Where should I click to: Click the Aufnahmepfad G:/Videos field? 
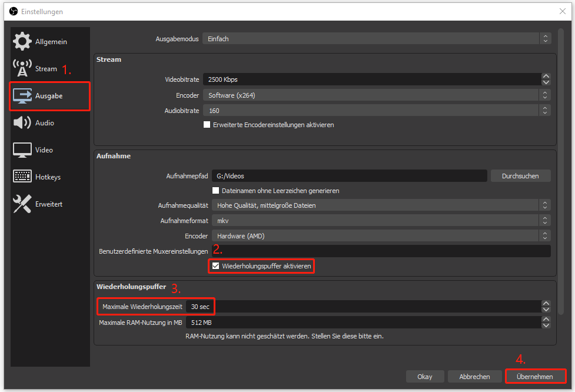(350, 176)
